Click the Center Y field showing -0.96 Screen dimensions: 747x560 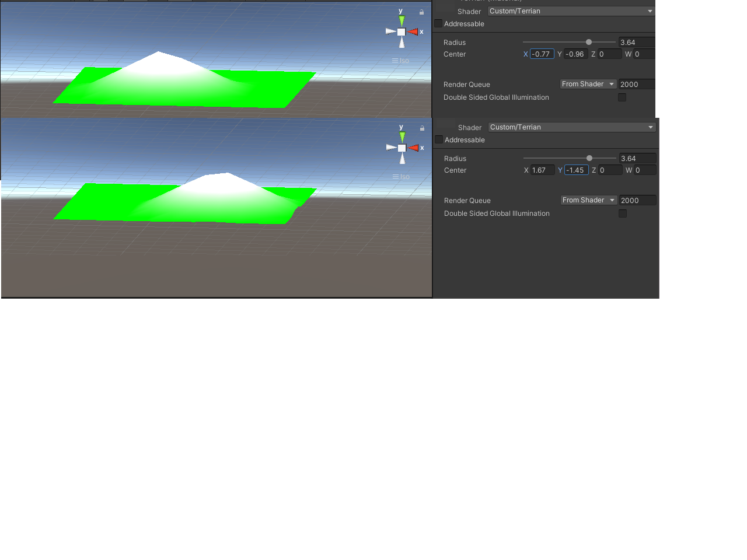point(575,54)
